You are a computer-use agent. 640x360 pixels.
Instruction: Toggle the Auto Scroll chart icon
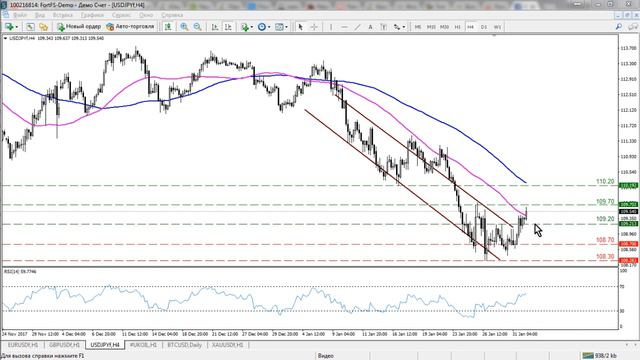point(215,27)
